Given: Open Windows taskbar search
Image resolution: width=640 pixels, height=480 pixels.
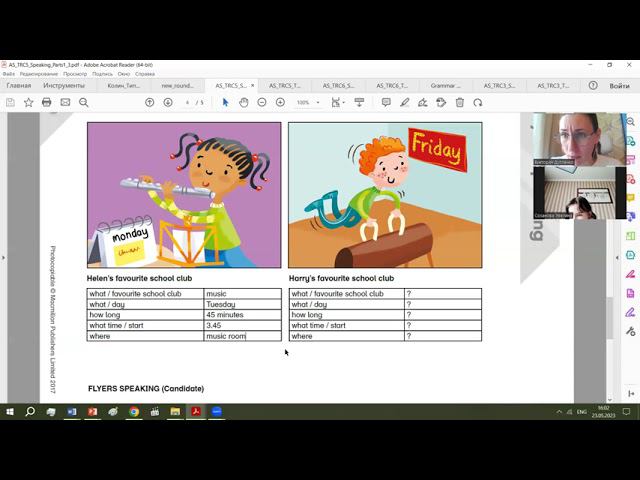Looking at the screenshot, I should [30, 412].
